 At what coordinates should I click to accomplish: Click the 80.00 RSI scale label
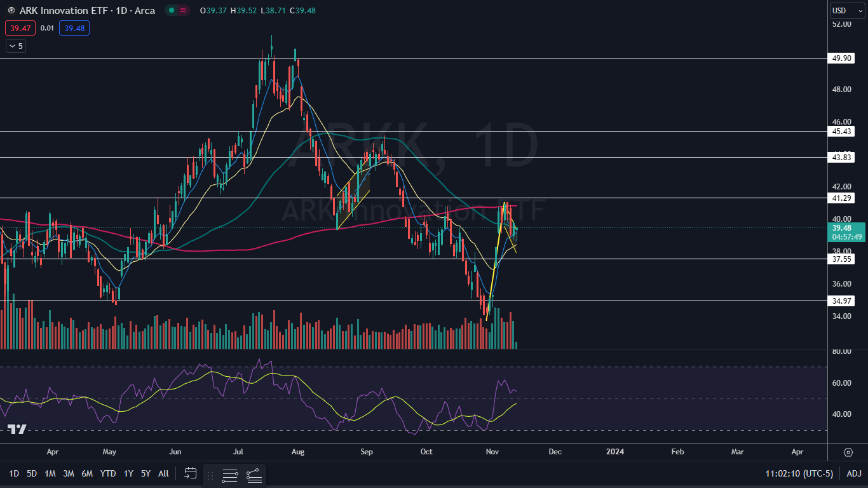(842, 351)
